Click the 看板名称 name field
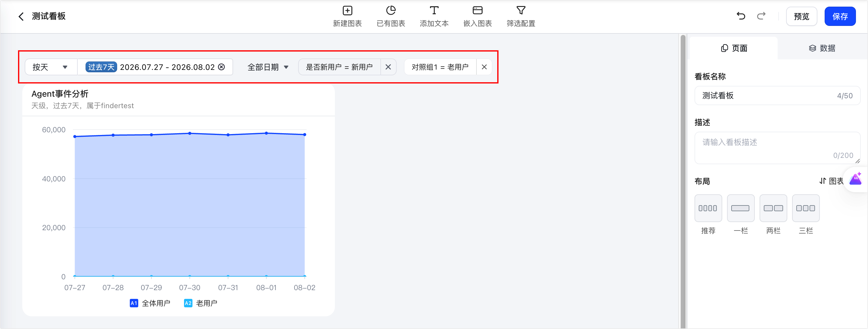Viewport: 868px width, 329px height. (777, 96)
